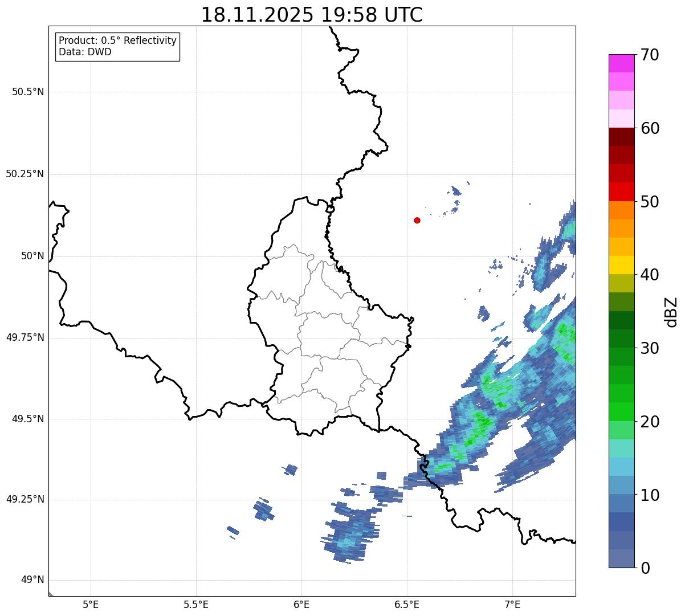
Task: Click the red station marker dot
Action: tap(417, 220)
